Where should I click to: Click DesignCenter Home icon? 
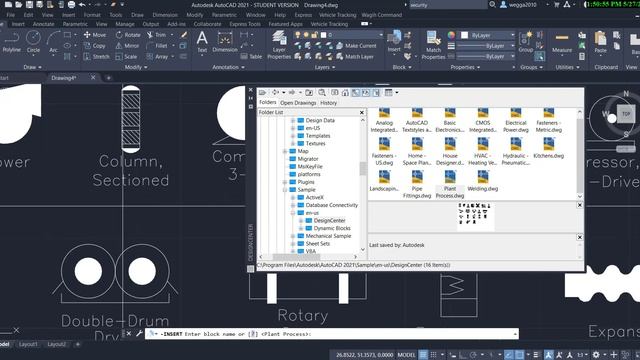coord(345,93)
